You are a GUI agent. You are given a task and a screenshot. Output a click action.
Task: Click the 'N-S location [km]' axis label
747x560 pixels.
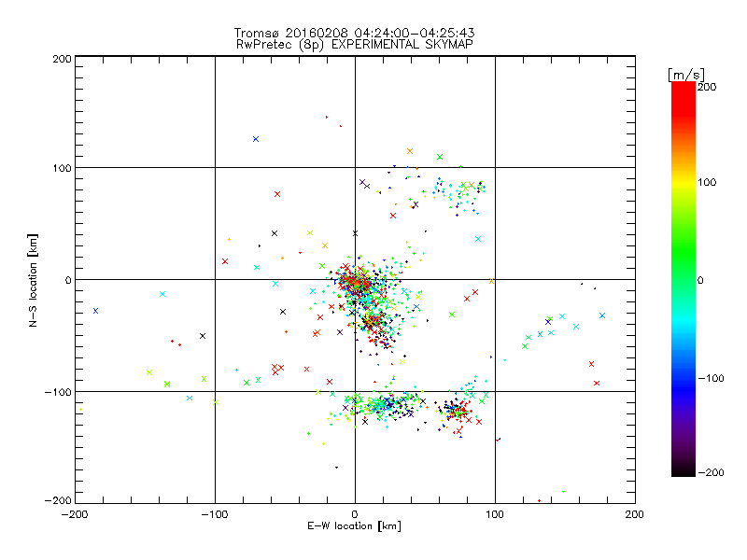(x=33, y=280)
